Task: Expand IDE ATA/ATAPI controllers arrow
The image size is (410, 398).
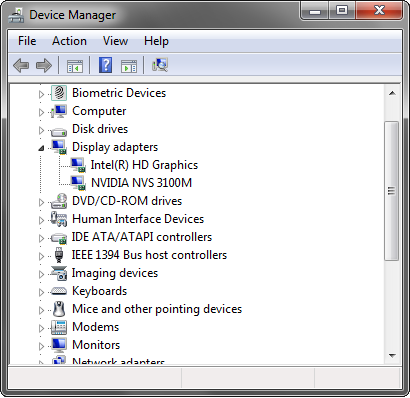Action: pyautogui.click(x=41, y=238)
